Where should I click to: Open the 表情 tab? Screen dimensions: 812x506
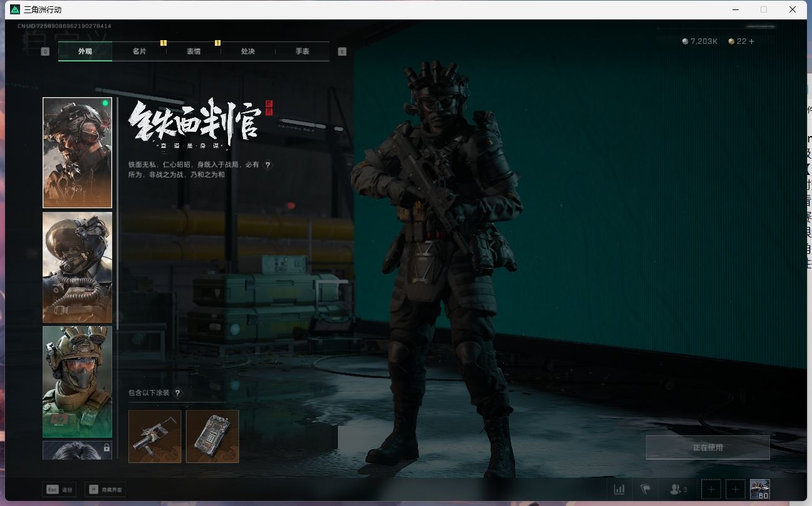[x=194, y=51]
